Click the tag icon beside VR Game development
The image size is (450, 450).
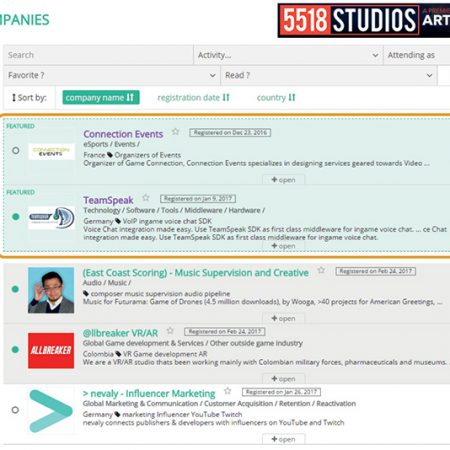coord(118,354)
